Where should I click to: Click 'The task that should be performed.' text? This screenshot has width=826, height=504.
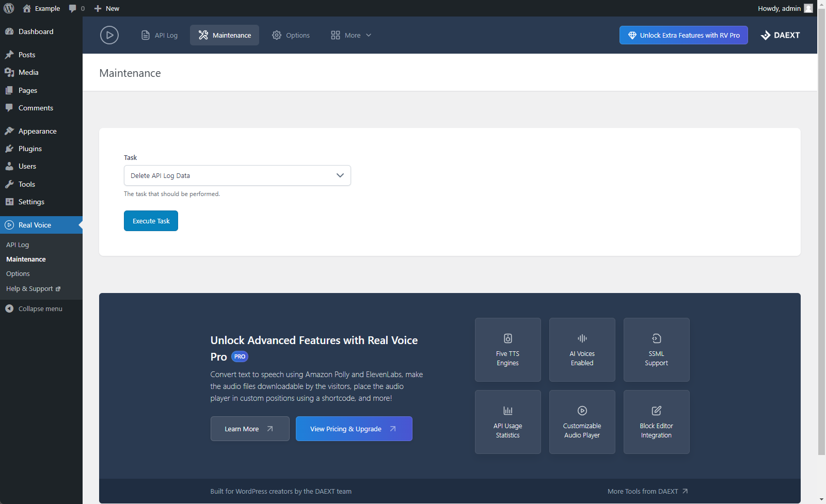coord(172,194)
